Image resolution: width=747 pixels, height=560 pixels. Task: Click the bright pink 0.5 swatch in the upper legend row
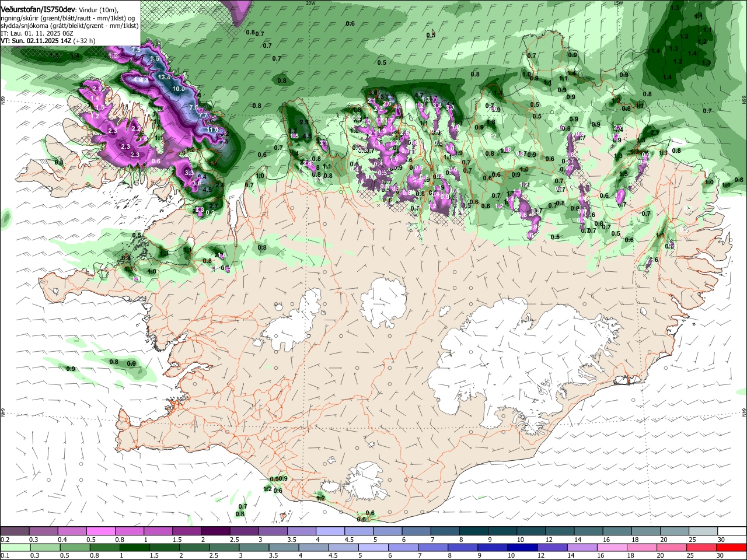pyautogui.click(x=100, y=531)
